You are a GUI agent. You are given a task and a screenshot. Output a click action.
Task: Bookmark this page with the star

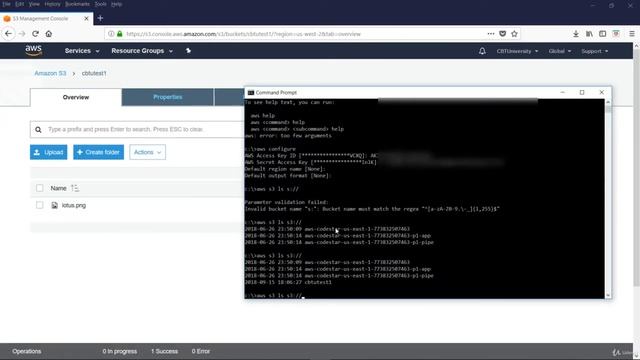click(x=514, y=34)
